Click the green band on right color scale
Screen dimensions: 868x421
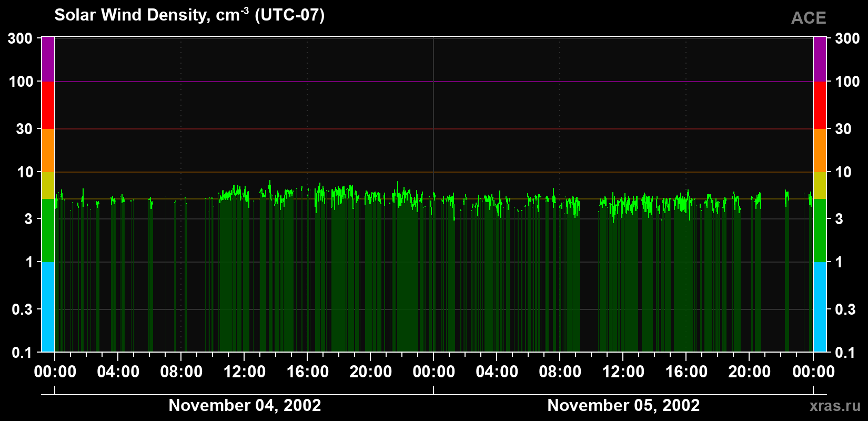820,230
